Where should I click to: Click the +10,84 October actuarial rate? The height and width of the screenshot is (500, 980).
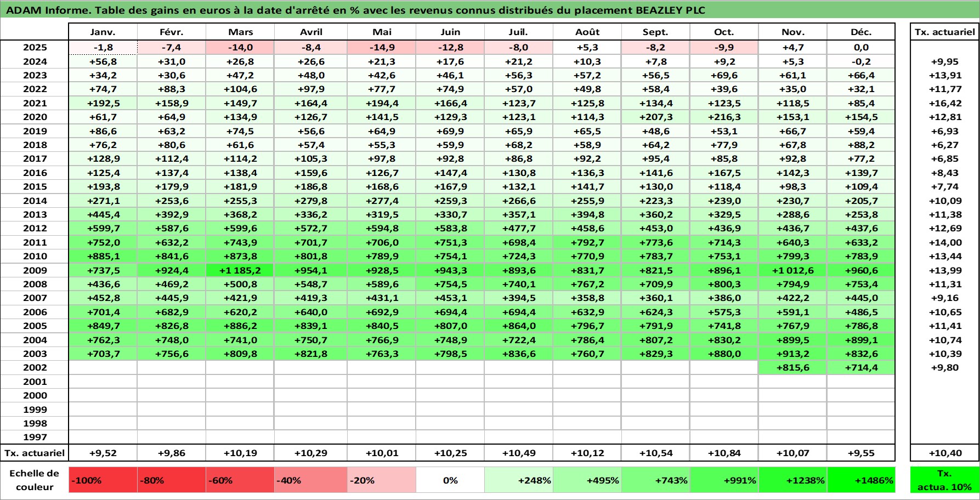724,453
